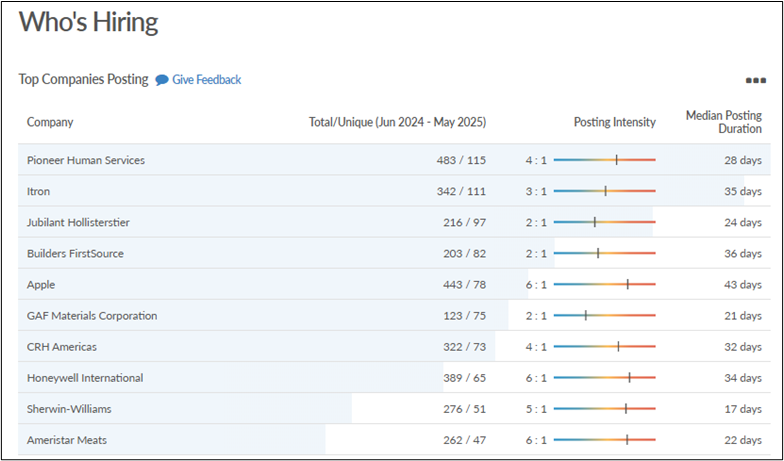Click the Give Feedback speech bubble icon
Image resolution: width=784 pixels, height=461 pixels.
pyautogui.click(x=162, y=80)
